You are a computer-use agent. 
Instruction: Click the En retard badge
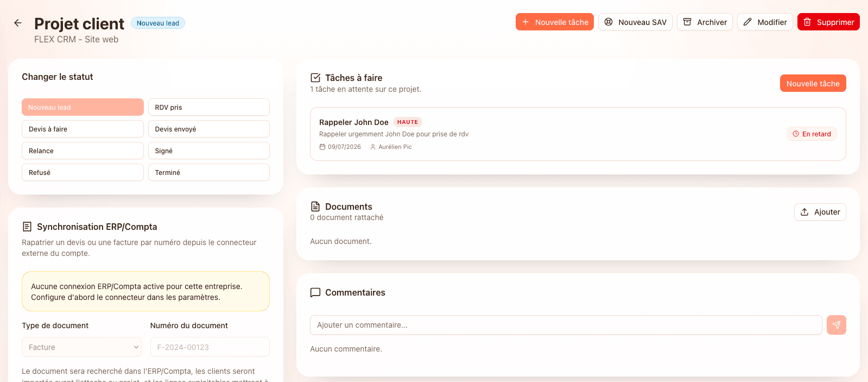(x=812, y=134)
